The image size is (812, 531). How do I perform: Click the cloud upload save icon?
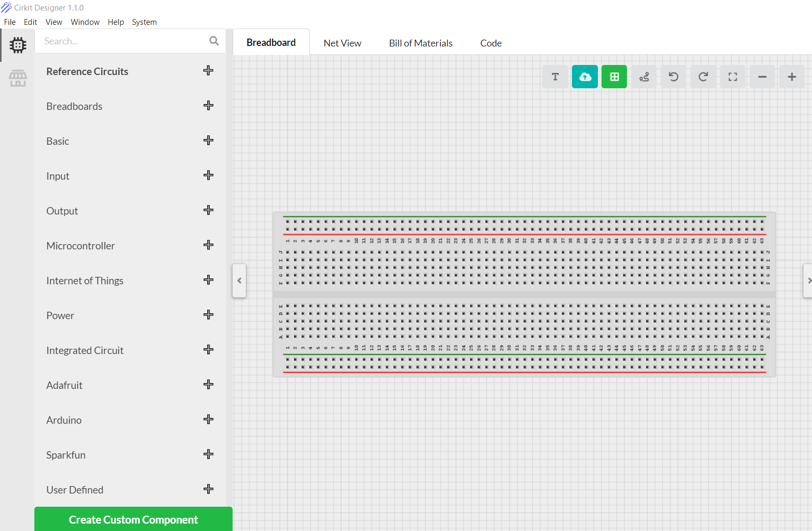(585, 77)
